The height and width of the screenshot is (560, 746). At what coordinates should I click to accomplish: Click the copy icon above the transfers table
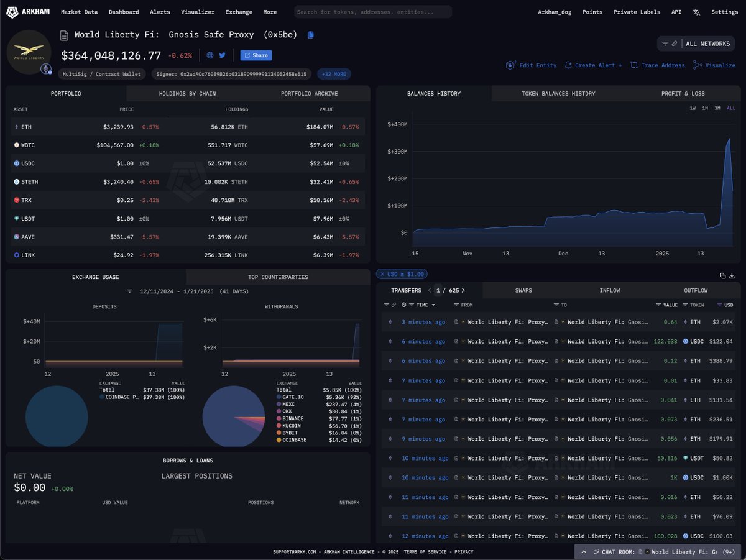(x=722, y=275)
